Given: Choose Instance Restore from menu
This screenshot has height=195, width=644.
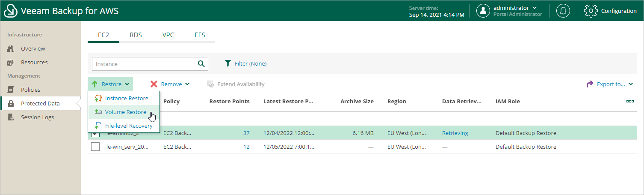Looking at the screenshot, I should (x=124, y=98).
